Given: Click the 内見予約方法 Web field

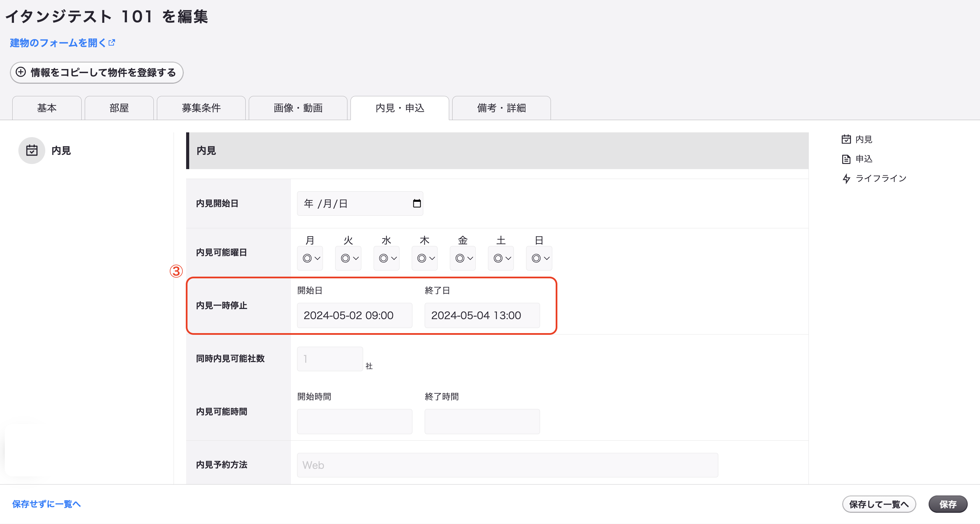Looking at the screenshot, I should coord(507,465).
